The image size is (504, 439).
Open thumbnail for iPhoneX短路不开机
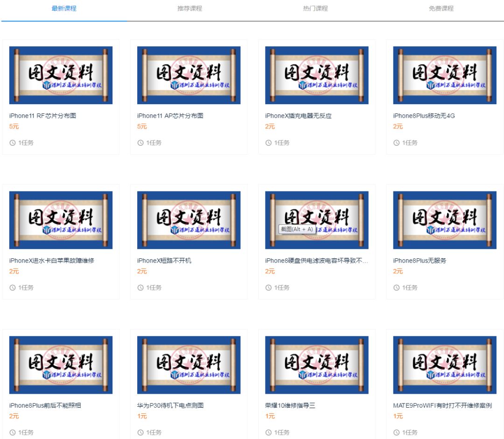pyautogui.click(x=189, y=220)
